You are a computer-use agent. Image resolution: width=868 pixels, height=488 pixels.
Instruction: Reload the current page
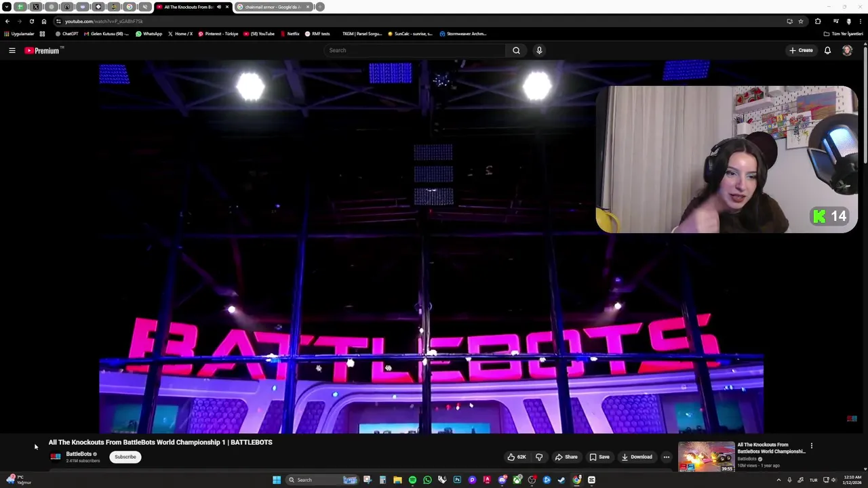coord(31,21)
